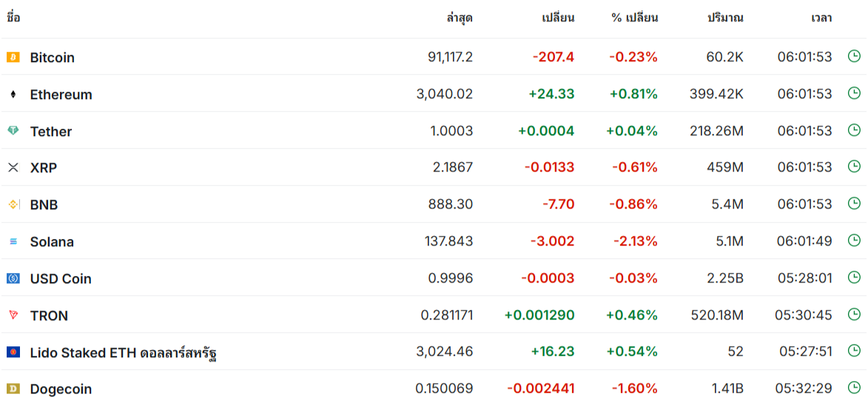The height and width of the screenshot is (401, 868).
Task: Click the TRON logo icon
Action: click(13, 315)
